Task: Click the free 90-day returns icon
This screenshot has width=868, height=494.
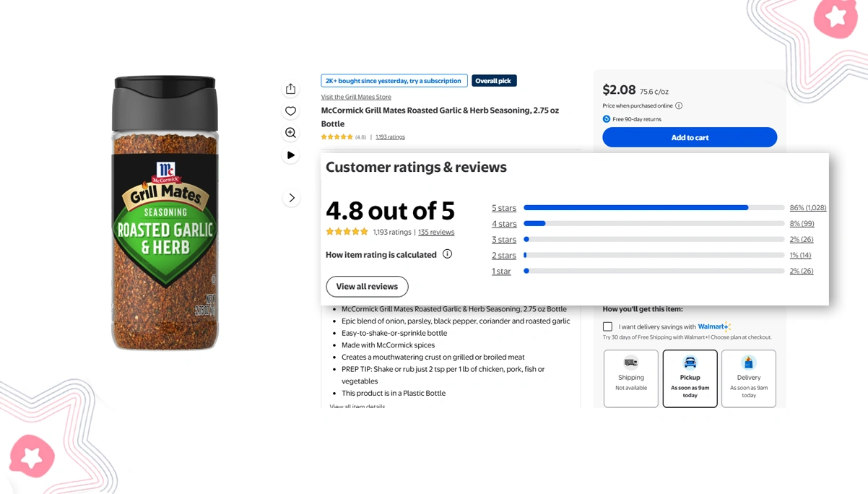Action: point(606,118)
